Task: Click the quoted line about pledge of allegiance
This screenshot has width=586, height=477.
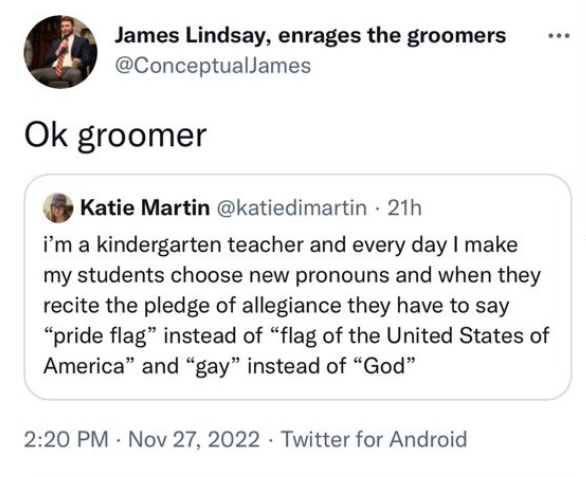Action: (x=276, y=306)
